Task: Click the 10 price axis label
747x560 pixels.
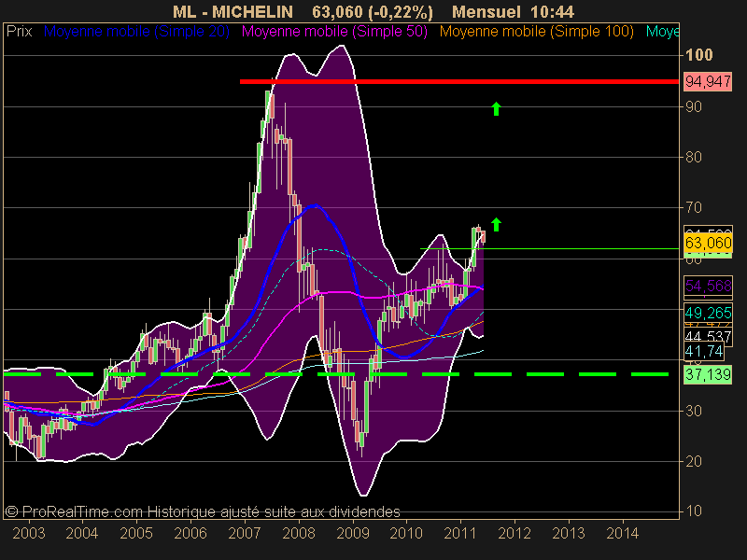Action: click(694, 511)
